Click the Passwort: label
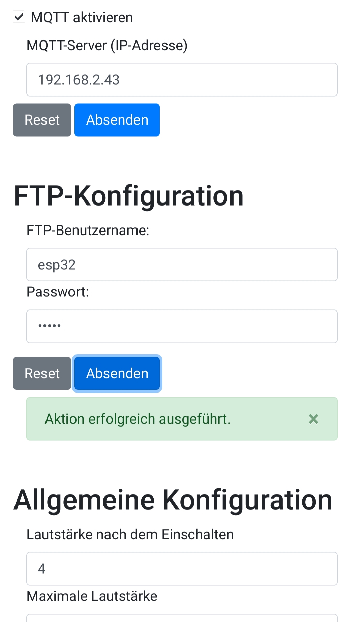 [x=58, y=292]
